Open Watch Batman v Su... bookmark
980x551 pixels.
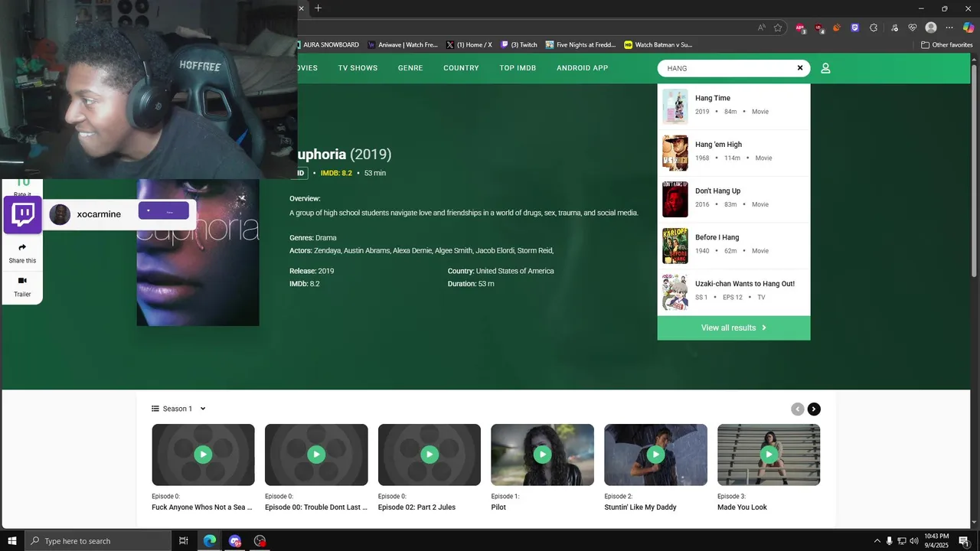pyautogui.click(x=658, y=44)
